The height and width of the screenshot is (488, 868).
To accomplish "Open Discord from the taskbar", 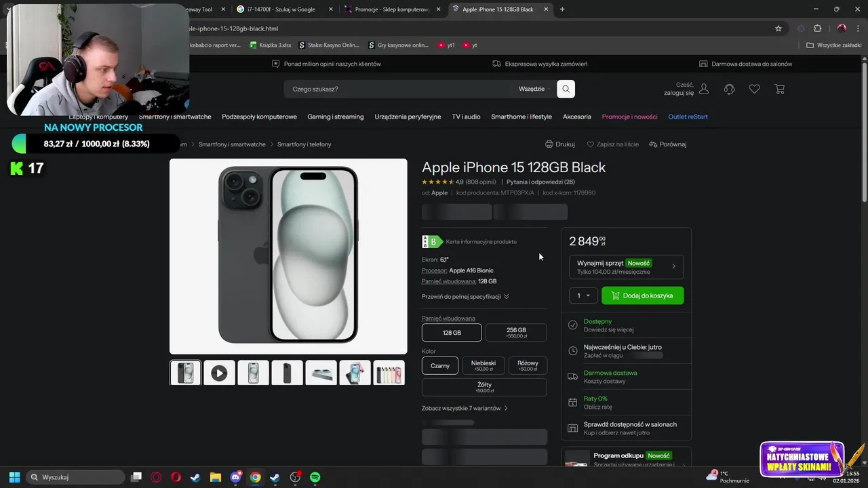I will [235, 477].
